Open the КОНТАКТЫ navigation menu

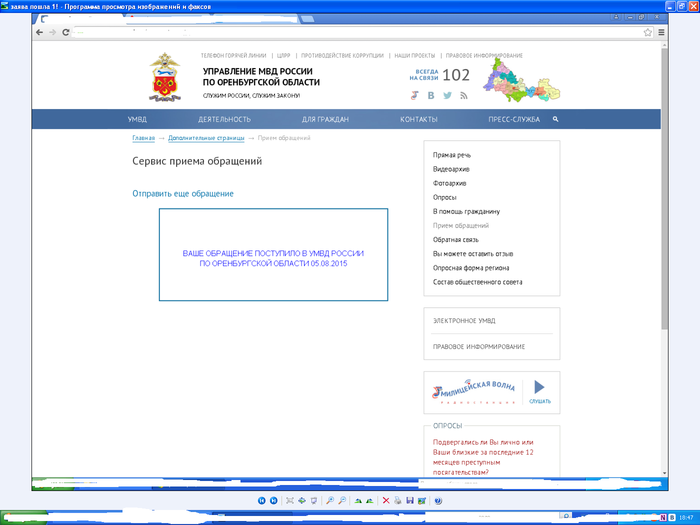[419, 119]
